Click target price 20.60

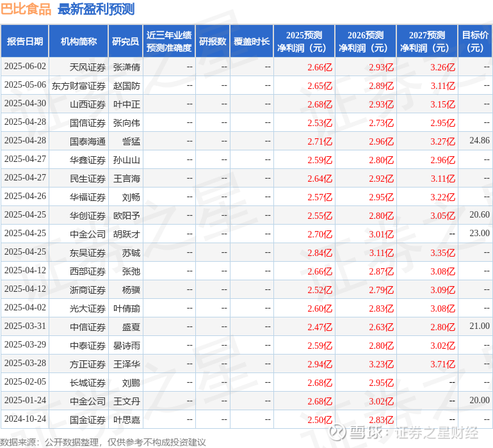(480, 214)
